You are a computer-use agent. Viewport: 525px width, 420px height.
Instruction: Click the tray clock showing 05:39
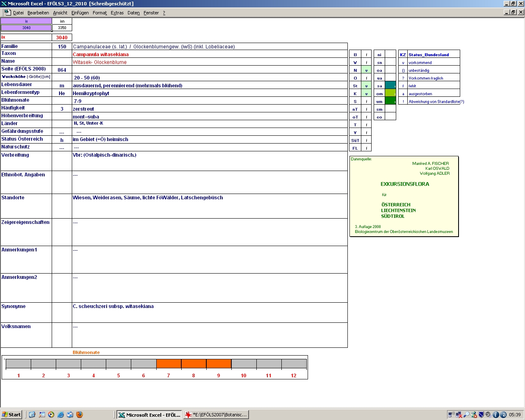click(515, 415)
